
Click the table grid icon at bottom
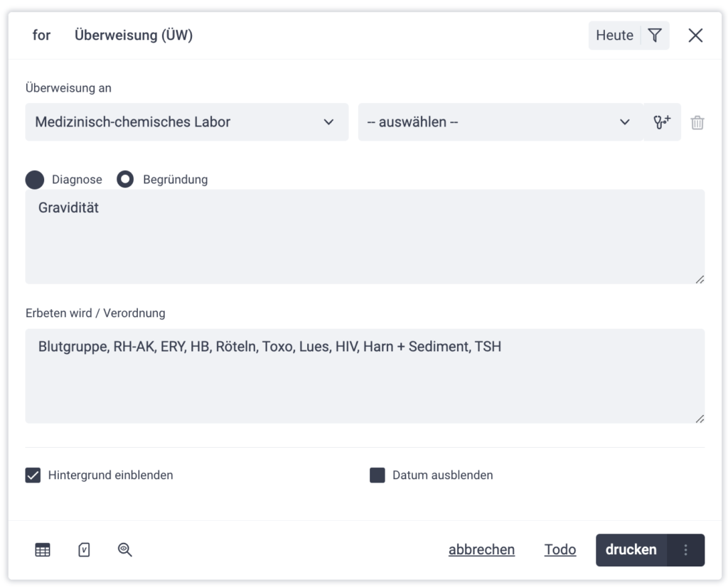coord(43,550)
